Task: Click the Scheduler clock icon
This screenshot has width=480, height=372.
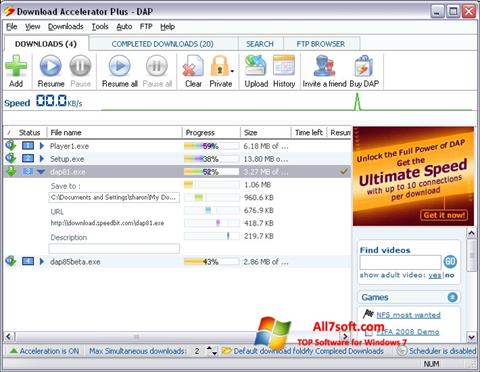Action: pyautogui.click(x=402, y=351)
